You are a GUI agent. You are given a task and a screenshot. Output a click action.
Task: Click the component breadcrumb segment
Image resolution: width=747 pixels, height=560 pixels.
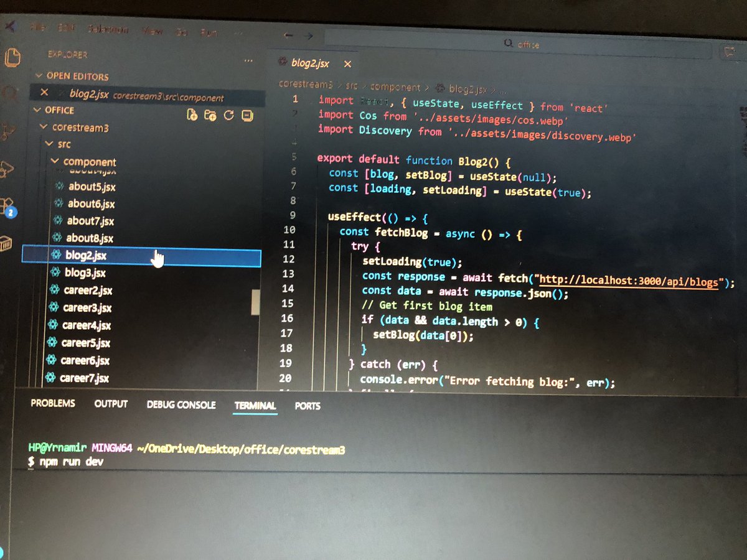tap(396, 88)
